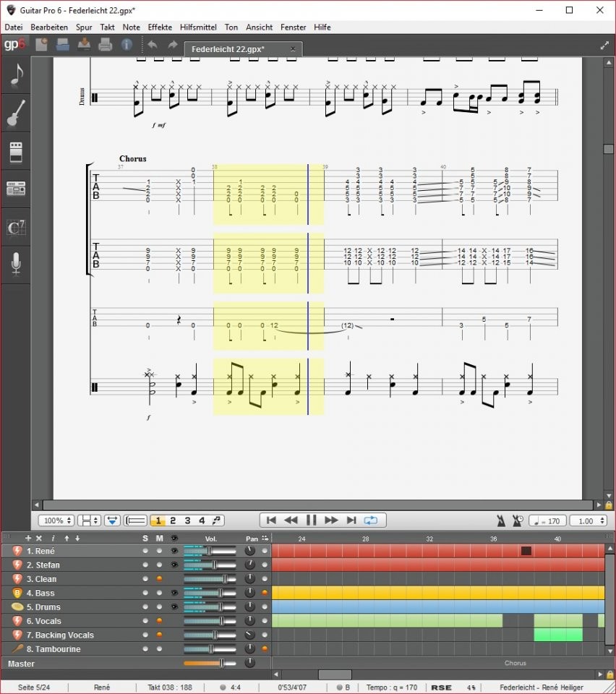Click the Bass track pan knob
The image size is (616, 694).
(250, 593)
